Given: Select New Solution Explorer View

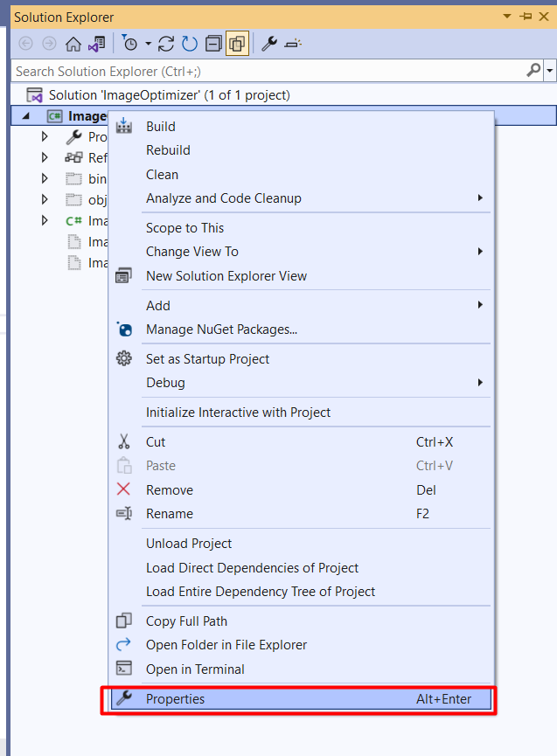Looking at the screenshot, I should click(302, 276).
